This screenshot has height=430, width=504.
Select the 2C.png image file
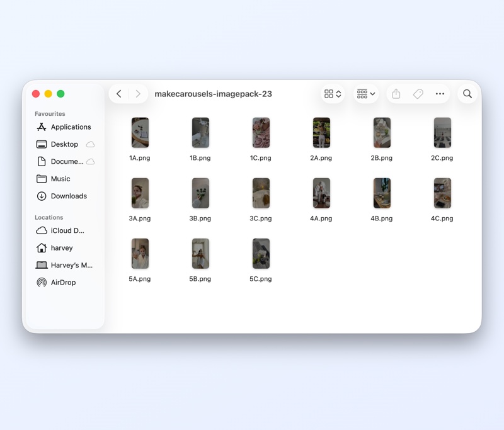tap(442, 133)
